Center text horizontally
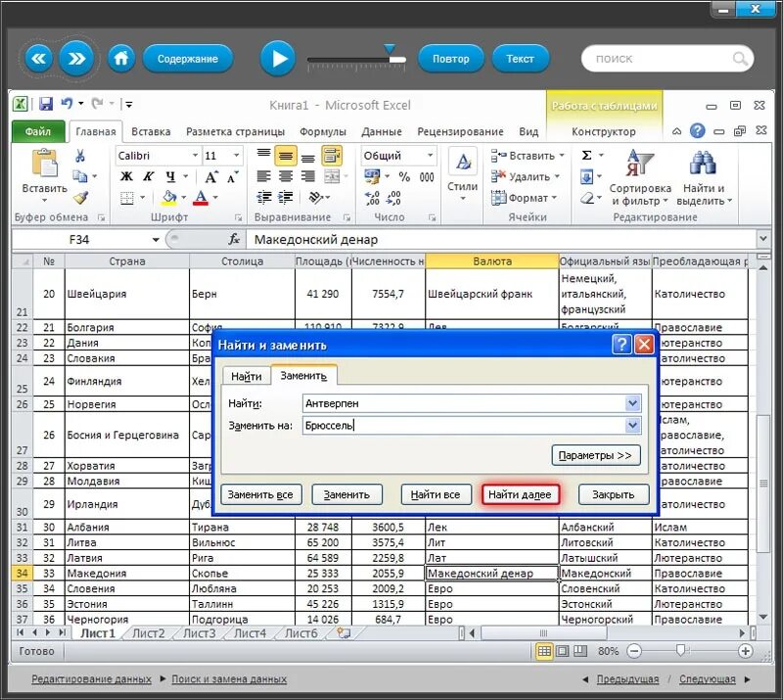Image resolution: width=783 pixels, height=700 pixels. coord(286,176)
